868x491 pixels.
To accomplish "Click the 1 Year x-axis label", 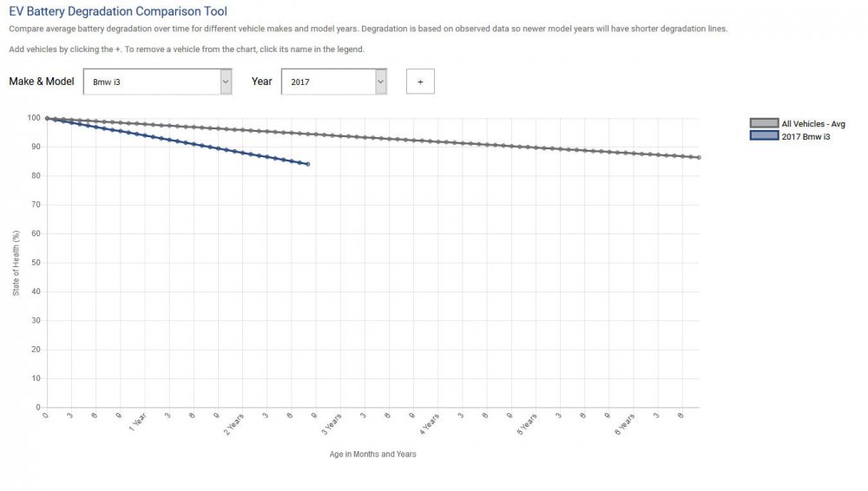I will click(x=137, y=422).
